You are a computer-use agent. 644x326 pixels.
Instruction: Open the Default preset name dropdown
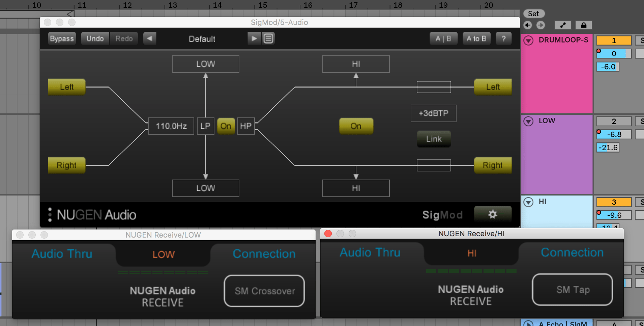(x=202, y=39)
